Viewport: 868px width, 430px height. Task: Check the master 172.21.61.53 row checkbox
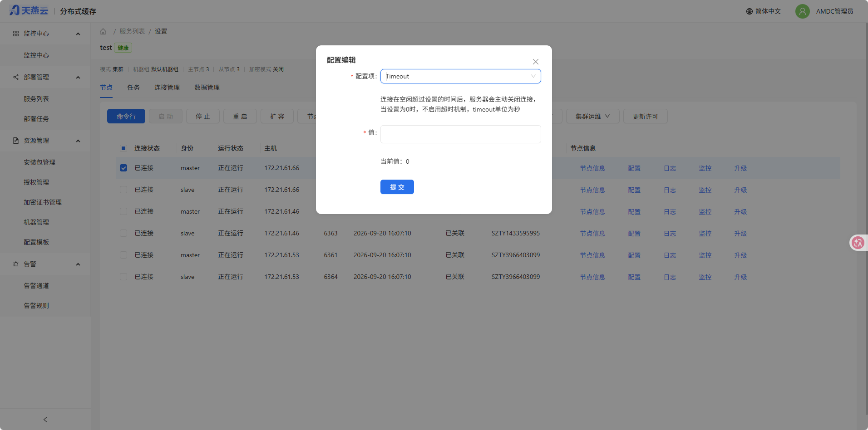point(123,255)
